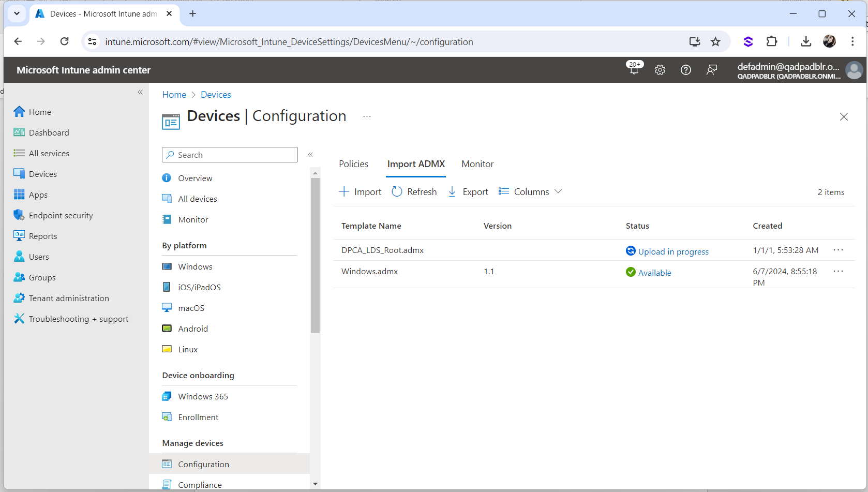Open Windows 365 onboarding
The width and height of the screenshot is (868, 492).
click(x=203, y=396)
